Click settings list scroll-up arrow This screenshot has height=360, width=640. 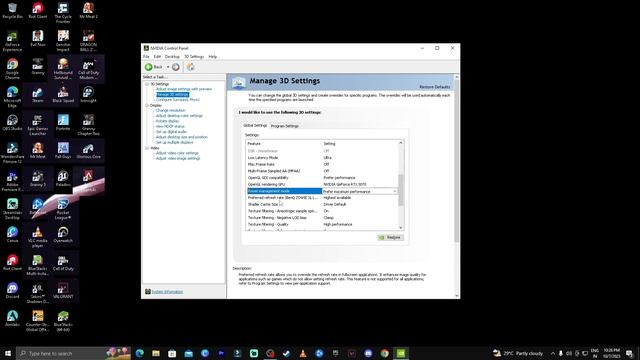[x=400, y=143]
